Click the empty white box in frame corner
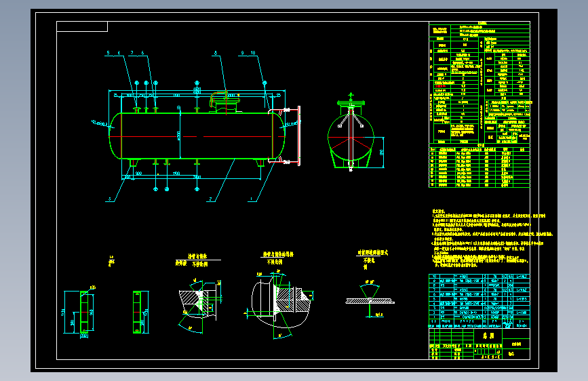This screenshot has width=588, height=381. tap(82, 26)
